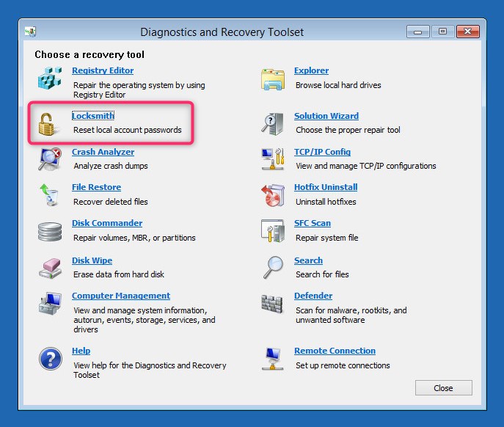Screen dimensions: 504x427
Task: Click the Remote Connection computer icon
Action: tap(273, 359)
